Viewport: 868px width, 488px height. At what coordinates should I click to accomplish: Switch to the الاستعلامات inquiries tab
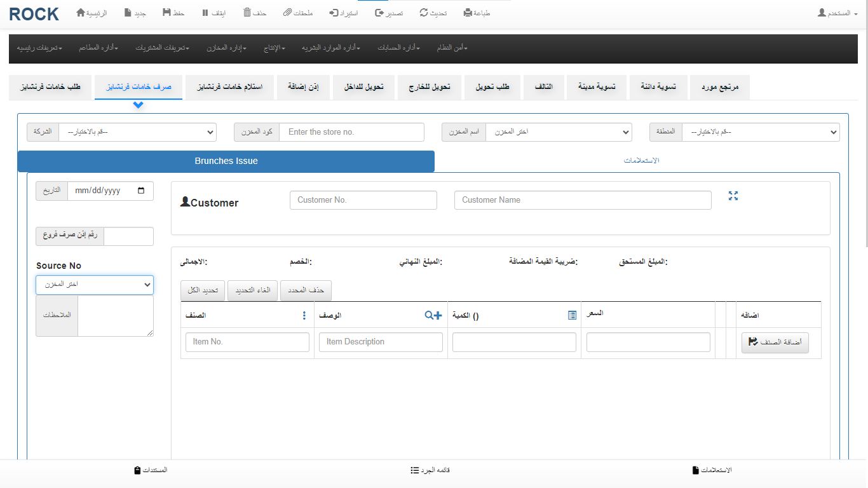click(641, 161)
